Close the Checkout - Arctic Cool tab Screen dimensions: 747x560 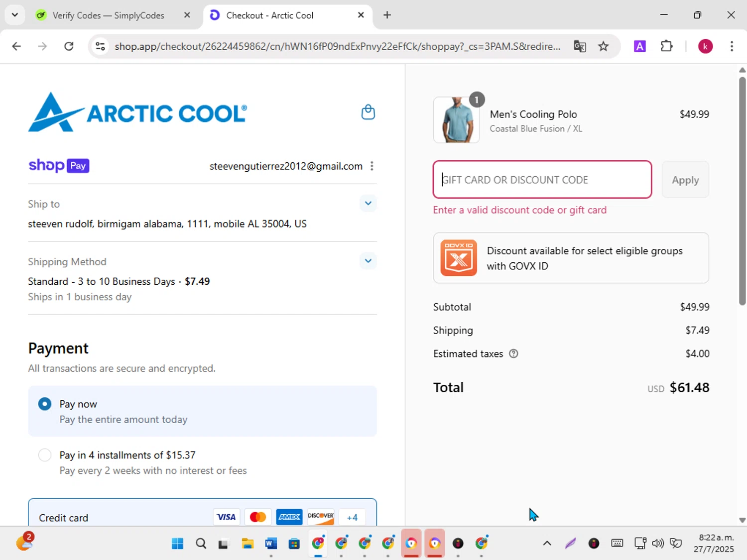click(361, 15)
